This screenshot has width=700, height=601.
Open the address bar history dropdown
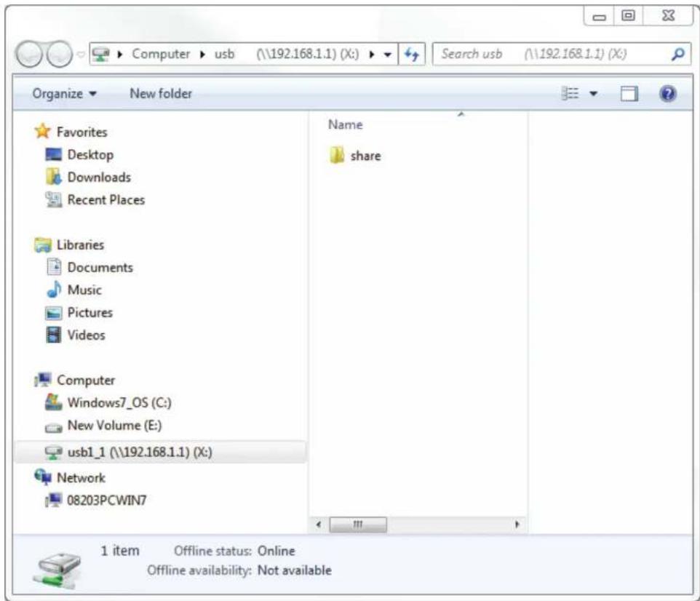pyautogui.click(x=388, y=55)
